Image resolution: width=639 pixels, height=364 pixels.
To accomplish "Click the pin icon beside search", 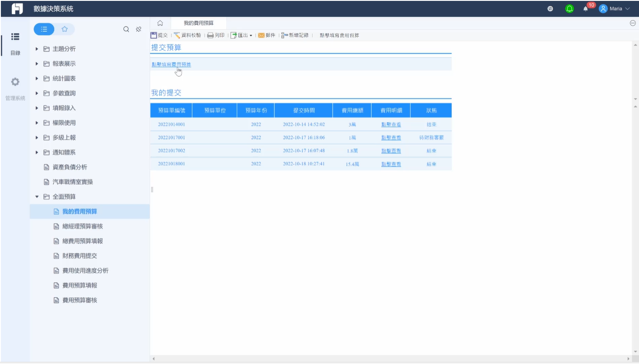I will (x=139, y=29).
